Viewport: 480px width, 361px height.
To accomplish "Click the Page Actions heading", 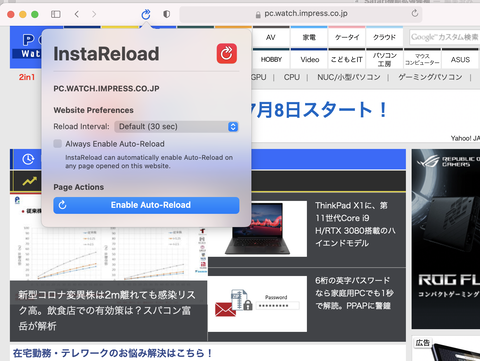I will coord(79,187).
